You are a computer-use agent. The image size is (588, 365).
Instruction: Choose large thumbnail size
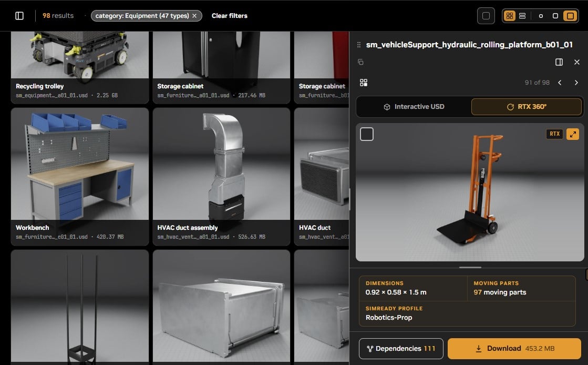[x=570, y=16]
